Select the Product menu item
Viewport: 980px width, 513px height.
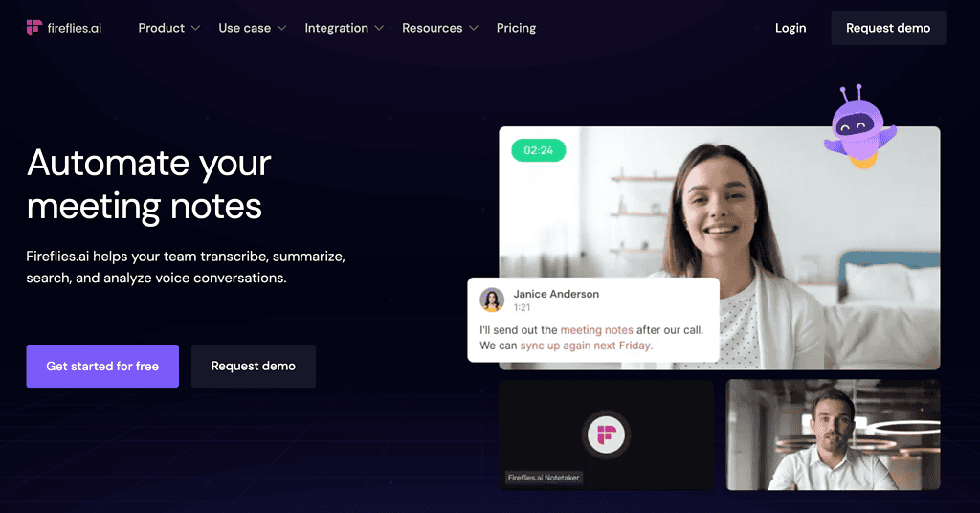[161, 28]
